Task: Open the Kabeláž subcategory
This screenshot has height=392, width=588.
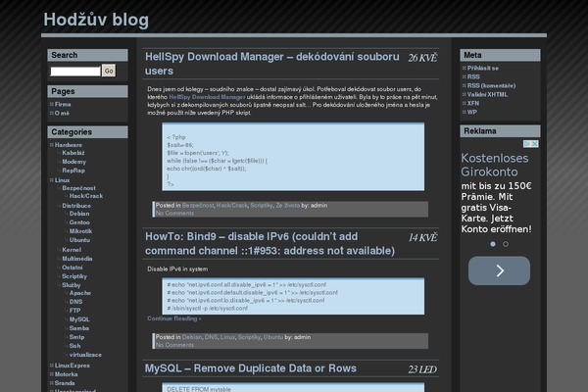Action: 73,153
